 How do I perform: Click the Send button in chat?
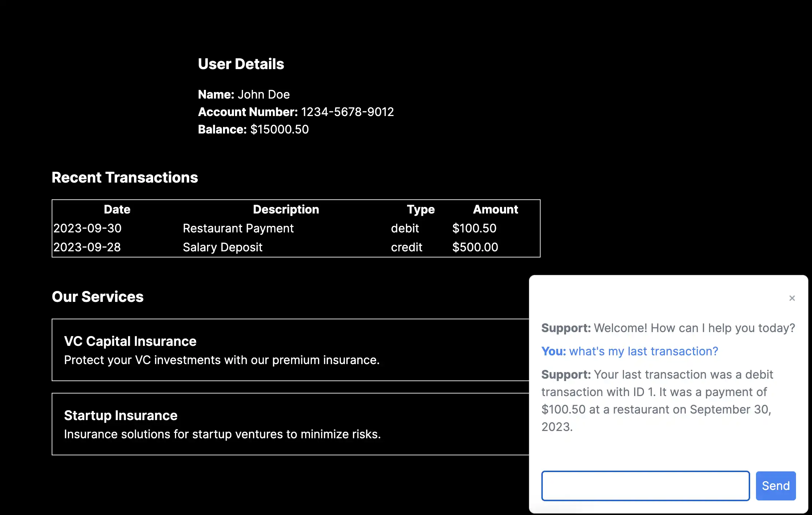tap(776, 486)
